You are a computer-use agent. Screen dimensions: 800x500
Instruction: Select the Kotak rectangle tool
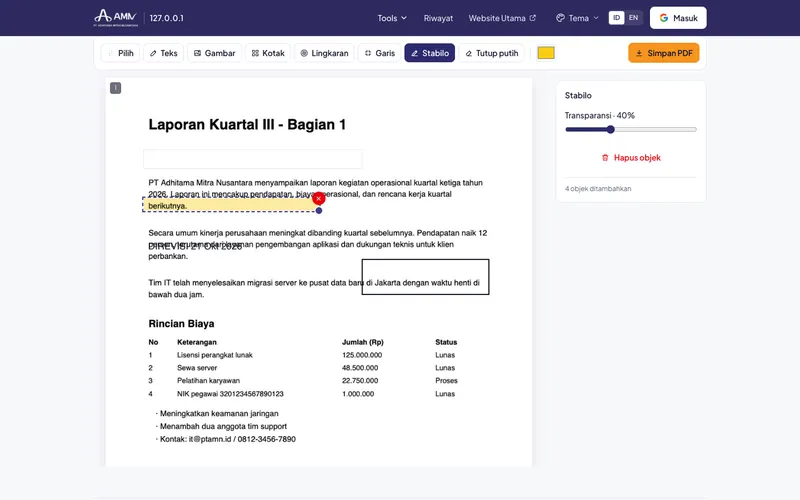click(x=268, y=53)
